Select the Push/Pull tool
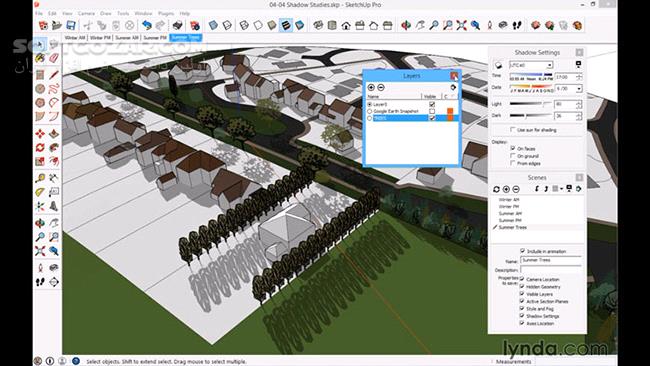This screenshot has width=650, height=366. [54, 133]
